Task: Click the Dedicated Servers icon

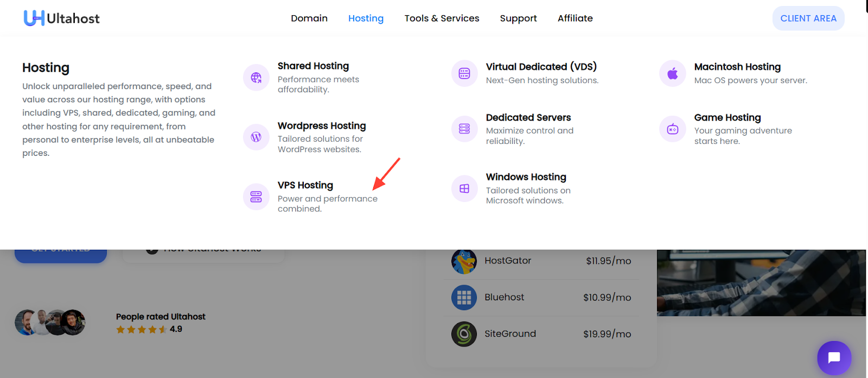Action: 464,129
